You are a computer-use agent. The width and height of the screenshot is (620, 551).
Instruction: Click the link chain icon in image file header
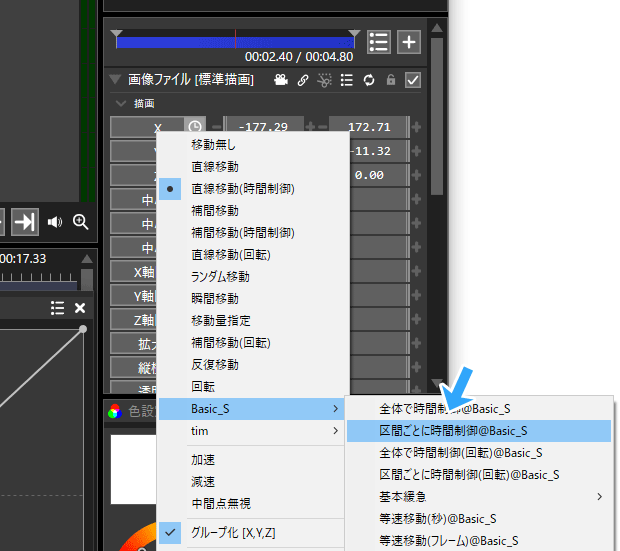[303, 80]
